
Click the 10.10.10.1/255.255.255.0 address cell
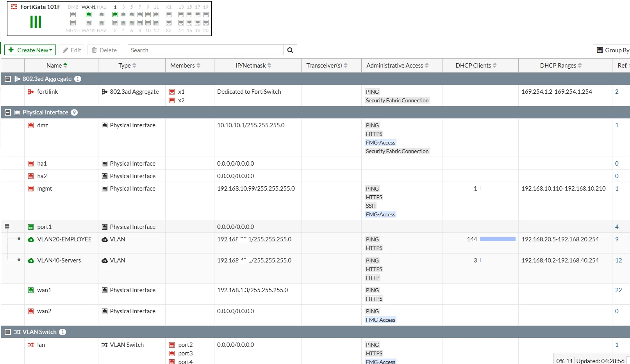[251, 125]
